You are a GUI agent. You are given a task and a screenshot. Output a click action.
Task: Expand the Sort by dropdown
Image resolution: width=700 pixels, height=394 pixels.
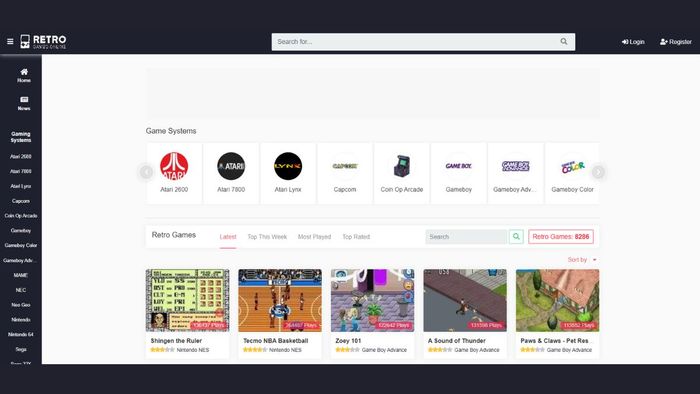(x=582, y=260)
